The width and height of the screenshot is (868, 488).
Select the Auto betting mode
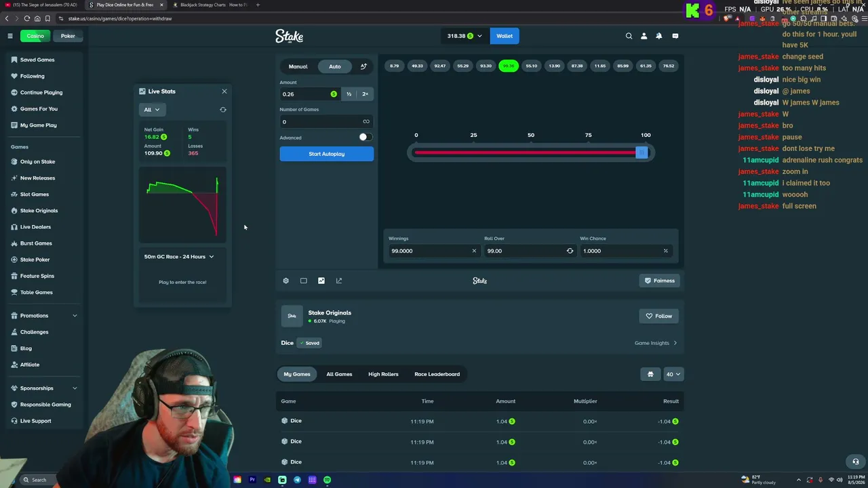pyautogui.click(x=335, y=66)
